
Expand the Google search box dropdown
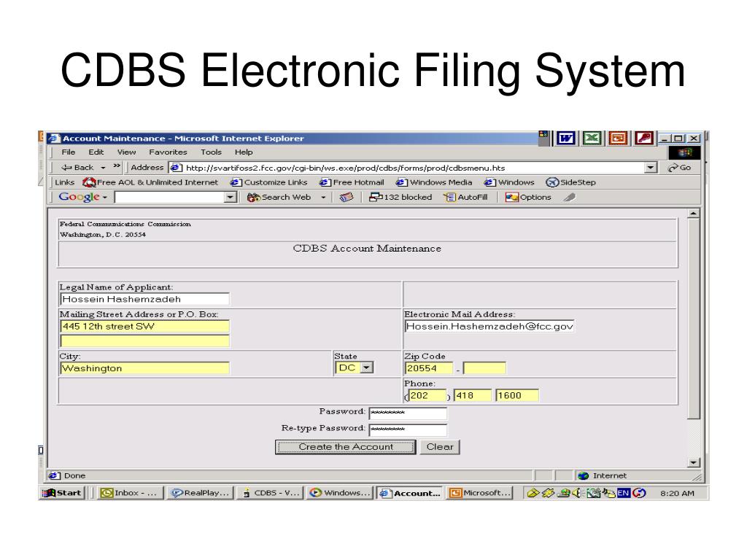tap(228, 197)
